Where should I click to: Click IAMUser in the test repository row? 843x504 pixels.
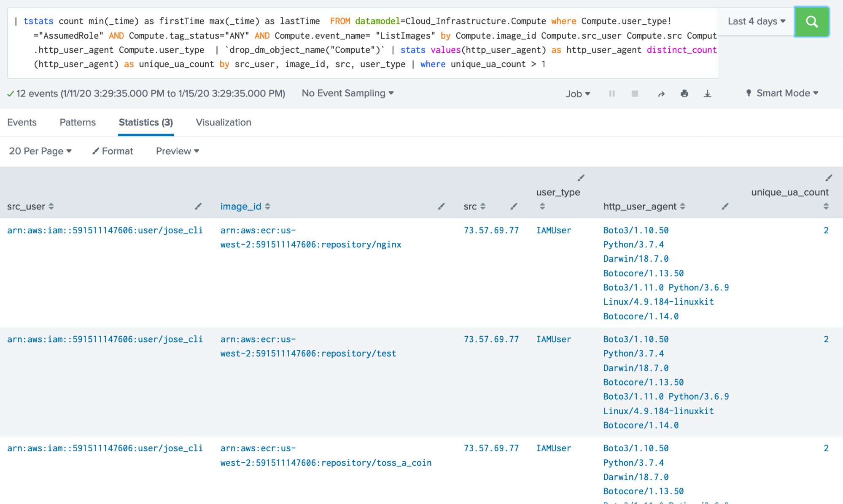[554, 339]
